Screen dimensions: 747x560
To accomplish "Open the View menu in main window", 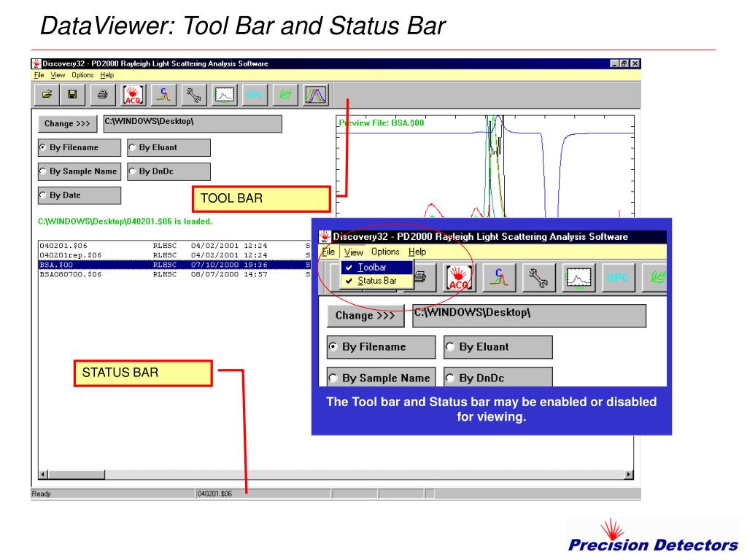I will (58, 75).
